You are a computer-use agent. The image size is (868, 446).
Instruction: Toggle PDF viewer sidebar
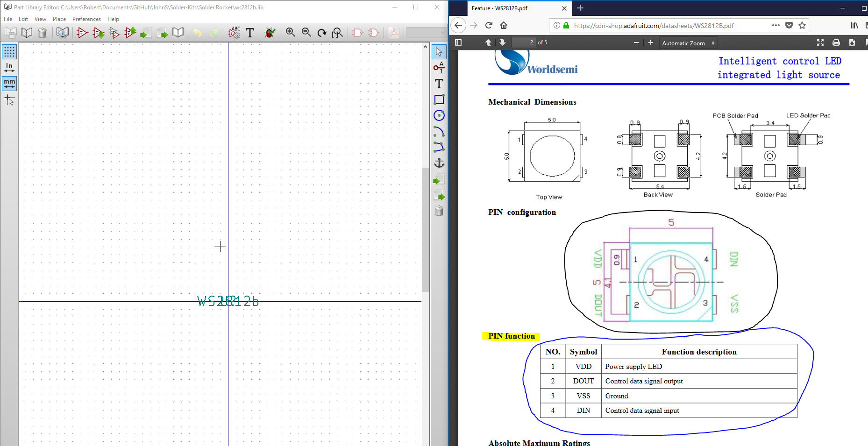[458, 42]
